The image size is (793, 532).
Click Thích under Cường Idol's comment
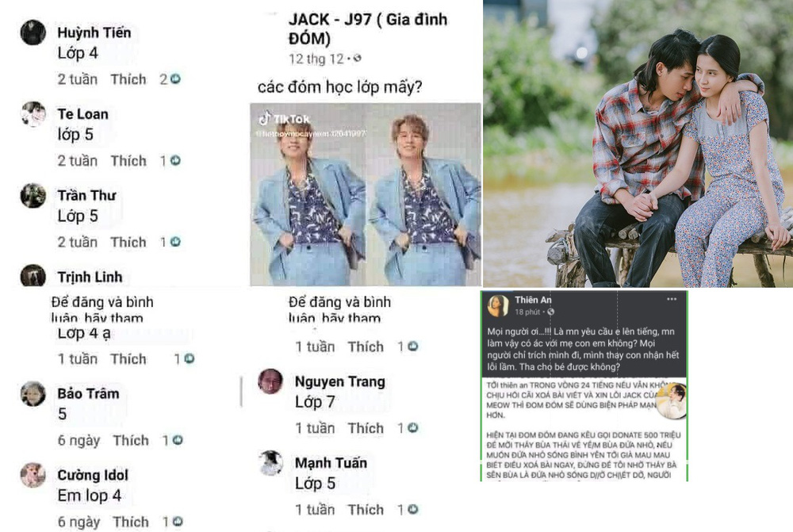131,522
